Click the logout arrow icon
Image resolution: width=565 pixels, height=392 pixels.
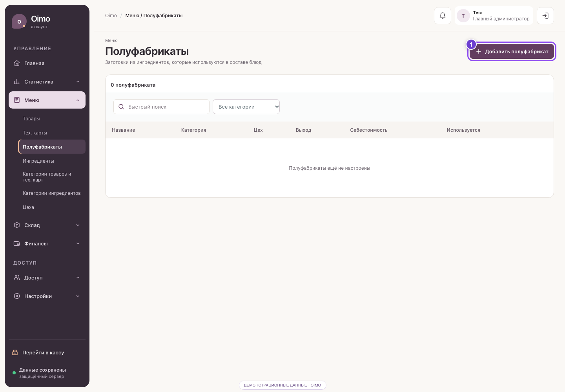tap(545, 16)
